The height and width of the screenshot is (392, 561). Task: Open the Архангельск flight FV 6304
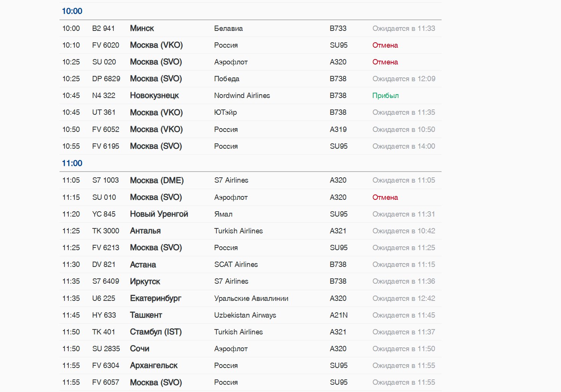(x=250, y=365)
